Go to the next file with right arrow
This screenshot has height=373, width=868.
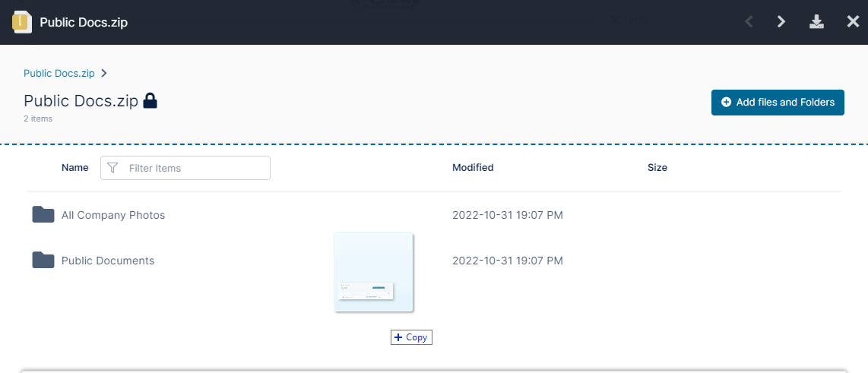point(781,22)
